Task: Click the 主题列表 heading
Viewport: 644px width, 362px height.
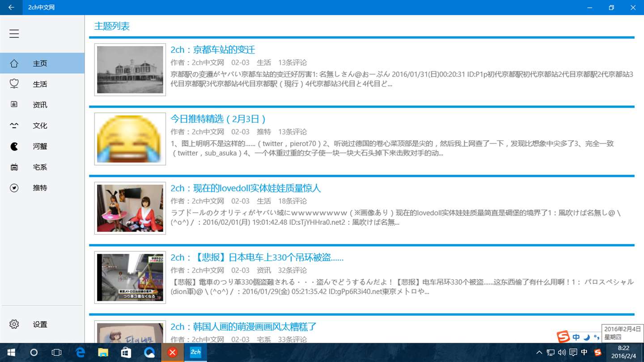Action: click(112, 26)
